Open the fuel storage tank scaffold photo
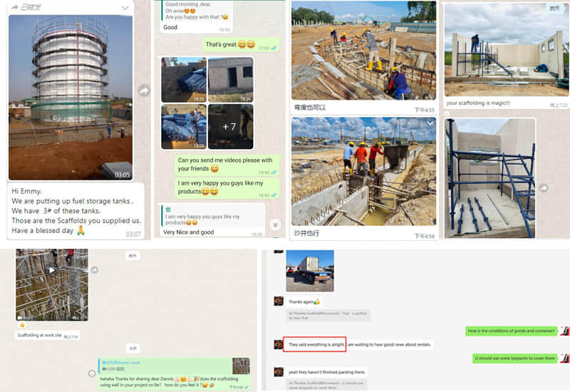Image resolution: width=570 pixels, height=392 pixels. tap(70, 97)
